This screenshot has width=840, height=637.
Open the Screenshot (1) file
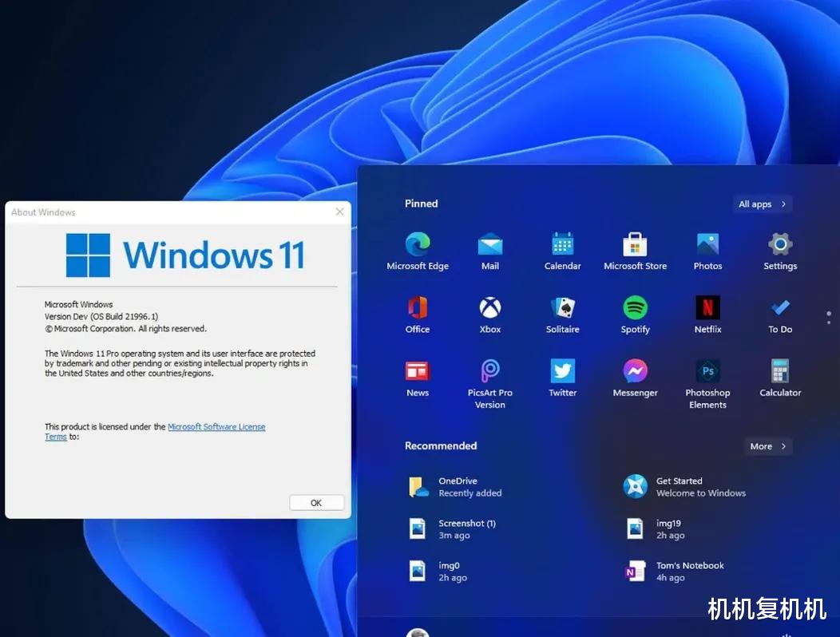pos(453,528)
